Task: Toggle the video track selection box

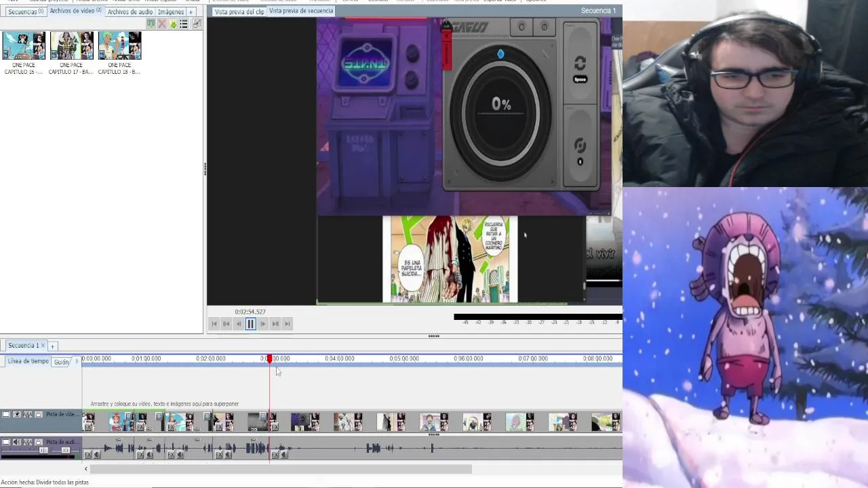Action: click(6, 414)
